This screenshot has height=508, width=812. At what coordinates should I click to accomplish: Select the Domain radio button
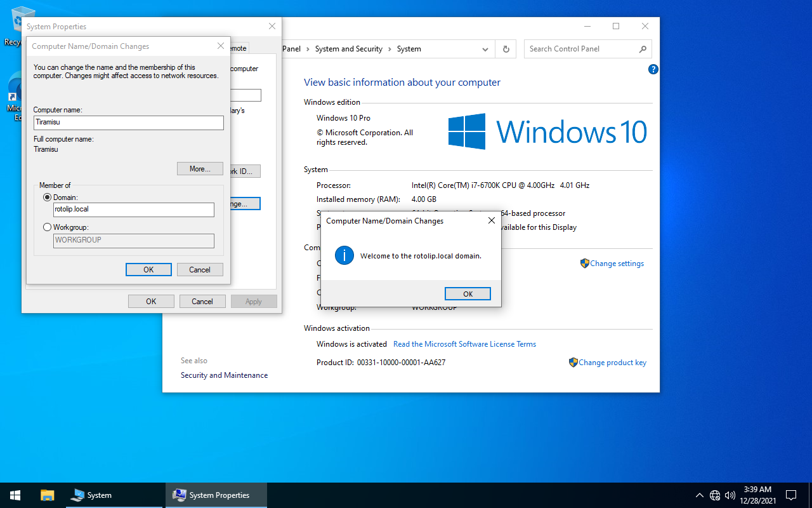coord(47,197)
